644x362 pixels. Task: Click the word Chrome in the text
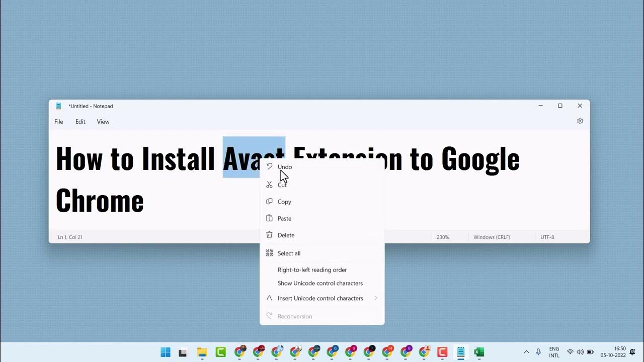[x=100, y=200]
